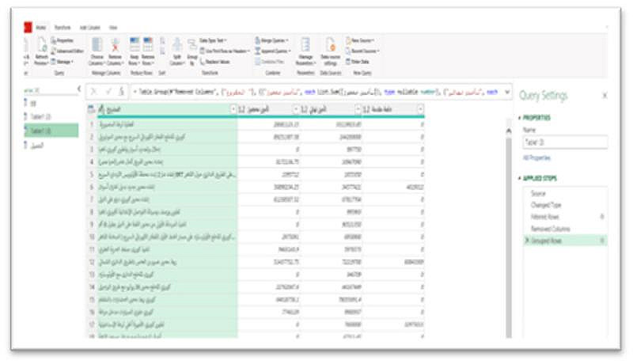Open the Merge Queries dropdown
Image resolution: width=633 pixels, height=364 pixels.
(271, 41)
